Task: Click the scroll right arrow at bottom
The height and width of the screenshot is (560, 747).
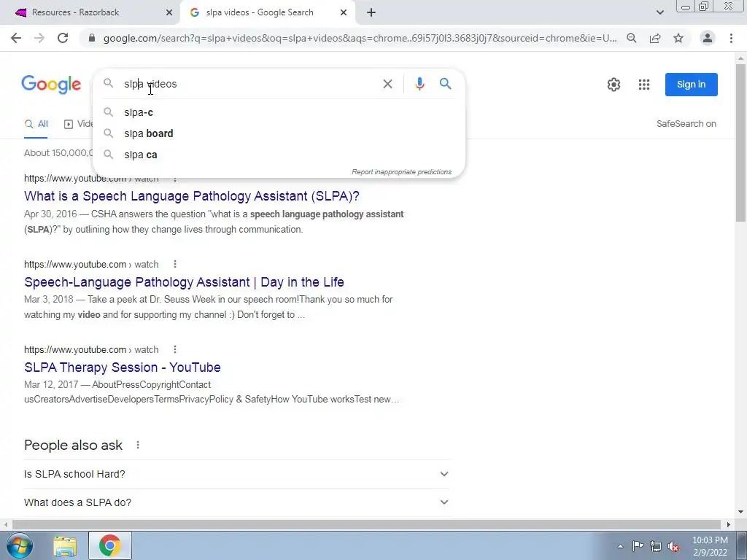Action: click(x=728, y=524)
